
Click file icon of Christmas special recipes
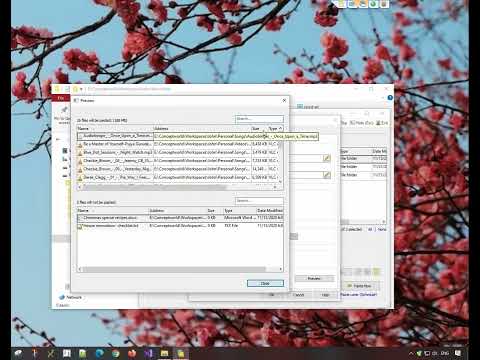coord(80,218)
